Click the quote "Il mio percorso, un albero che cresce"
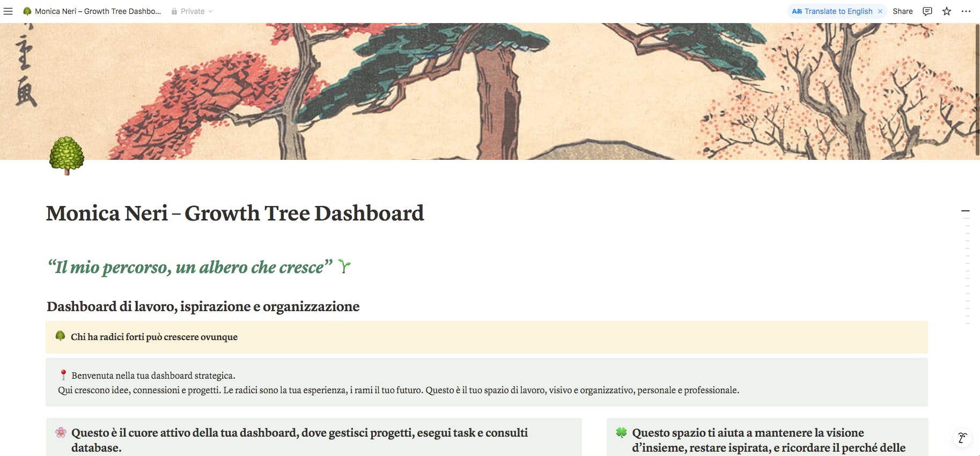980x456 pixels. pyautogui.click(x=190, y=267)
